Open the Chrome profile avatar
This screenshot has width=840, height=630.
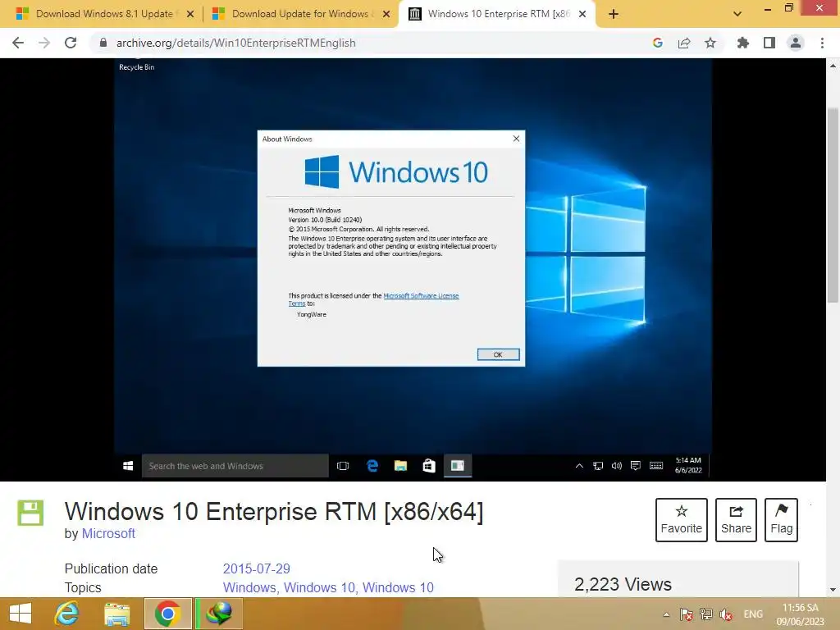coord(796,43)
